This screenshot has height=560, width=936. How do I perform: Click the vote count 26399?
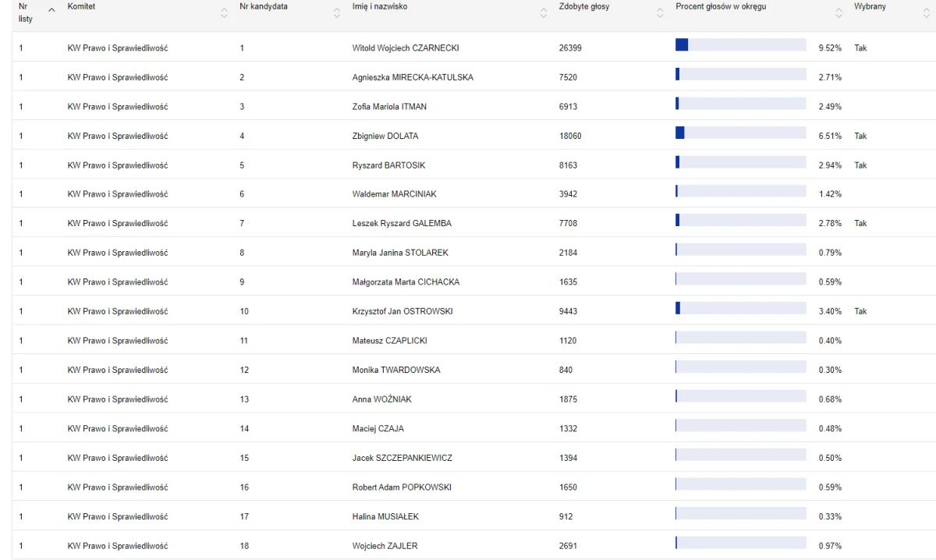pyautogui.click(x=570, y=48)
